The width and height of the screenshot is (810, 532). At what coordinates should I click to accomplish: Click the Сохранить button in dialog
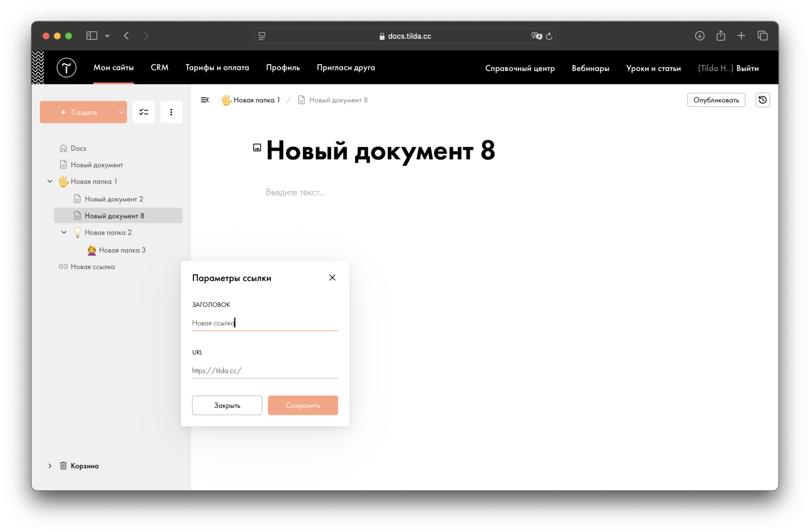[303, 405]
